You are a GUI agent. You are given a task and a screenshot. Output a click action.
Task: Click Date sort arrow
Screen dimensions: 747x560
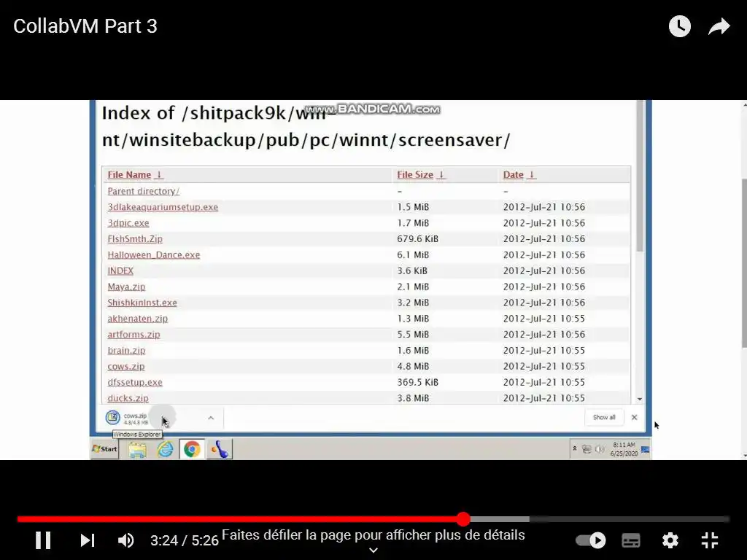click(532, 175)
